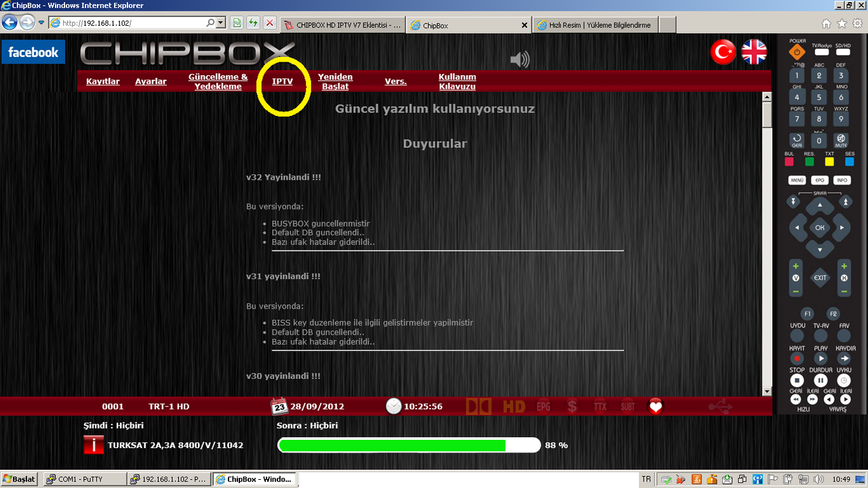Click the Yeniden Başlat menu item
868x488 pixels.
pos(335,82)
